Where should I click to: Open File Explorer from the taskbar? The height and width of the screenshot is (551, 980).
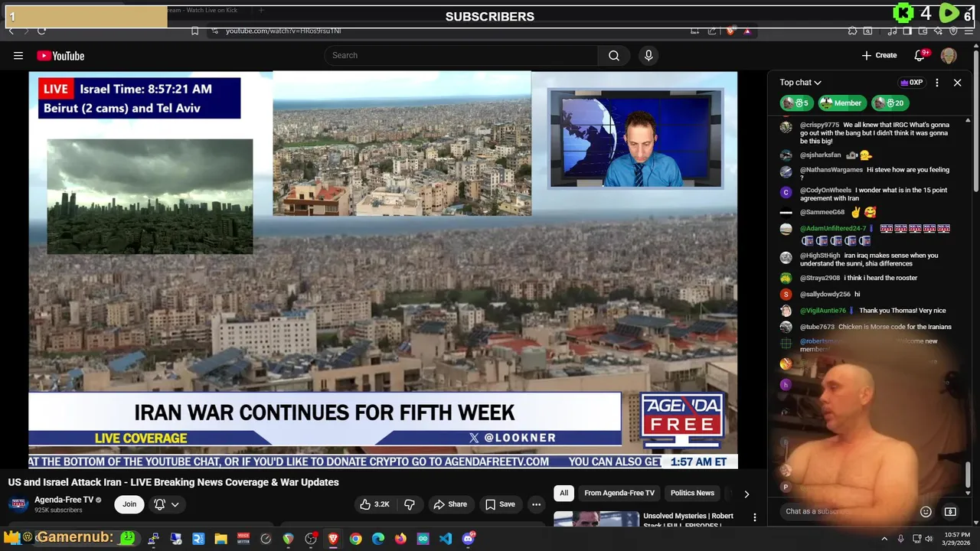pyautogui.click(x=220, y=539)
